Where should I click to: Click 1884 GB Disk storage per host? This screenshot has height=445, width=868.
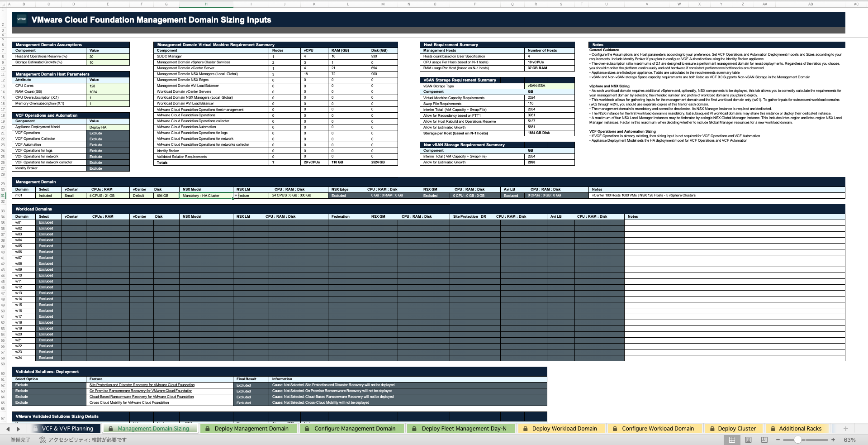[549, 133]
